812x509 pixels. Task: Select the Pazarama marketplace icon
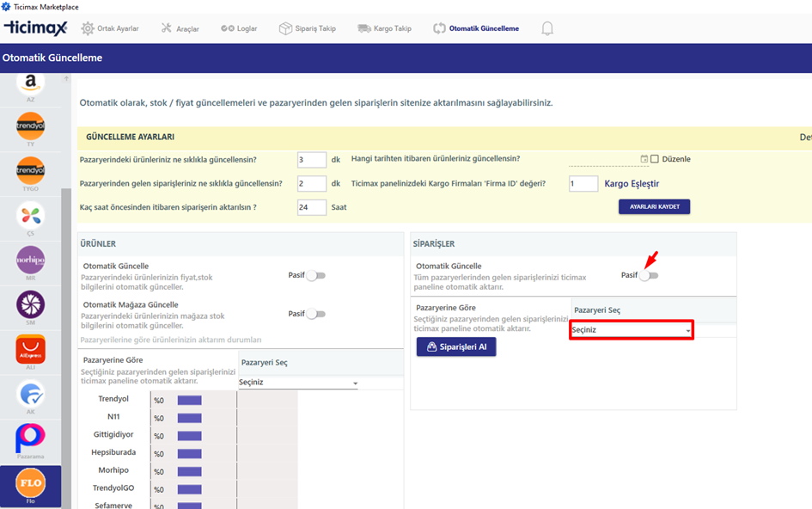coord(30,438)
